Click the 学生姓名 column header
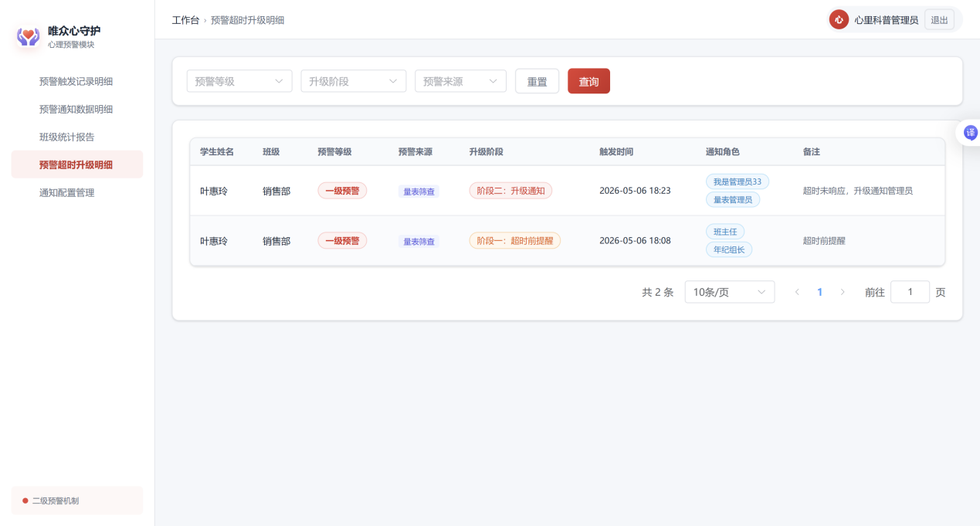Screen dimensions: 980x526 tap(217, 152)
